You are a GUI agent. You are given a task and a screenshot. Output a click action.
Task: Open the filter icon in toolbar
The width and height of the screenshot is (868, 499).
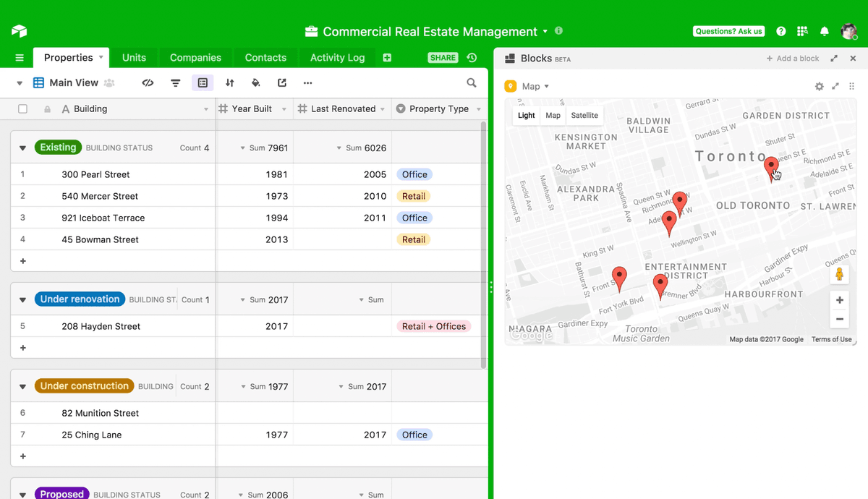[x=175, y=83]
